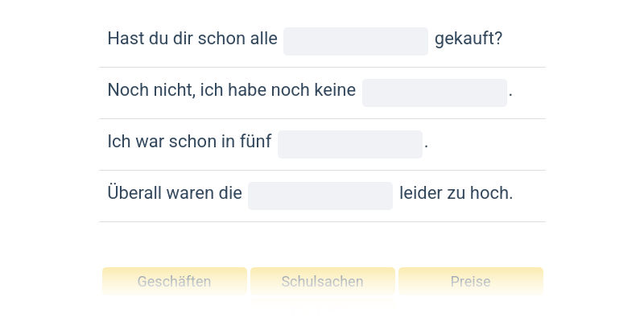
Task: Click the word "fünf" in third sentence
Action: pos(257,142)
